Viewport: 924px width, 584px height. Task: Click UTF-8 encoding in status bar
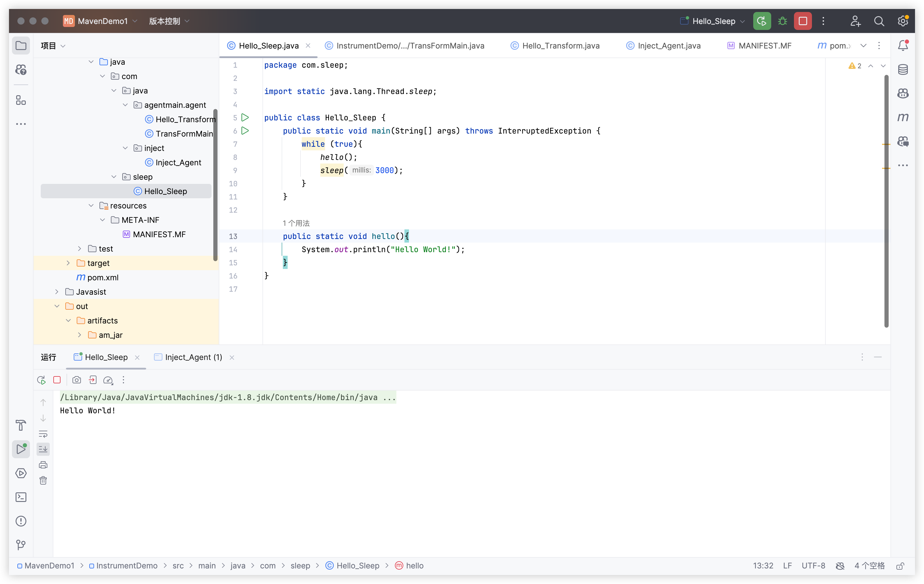point(813,566)
